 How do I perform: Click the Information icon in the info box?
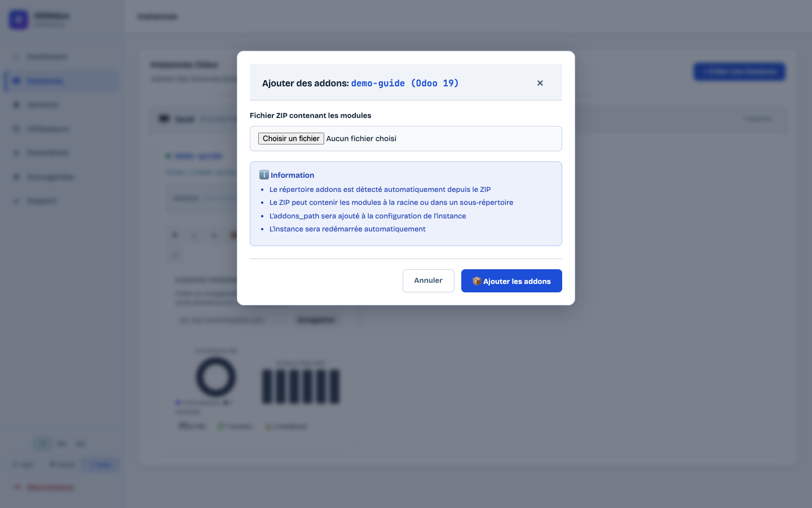(264, 175)
